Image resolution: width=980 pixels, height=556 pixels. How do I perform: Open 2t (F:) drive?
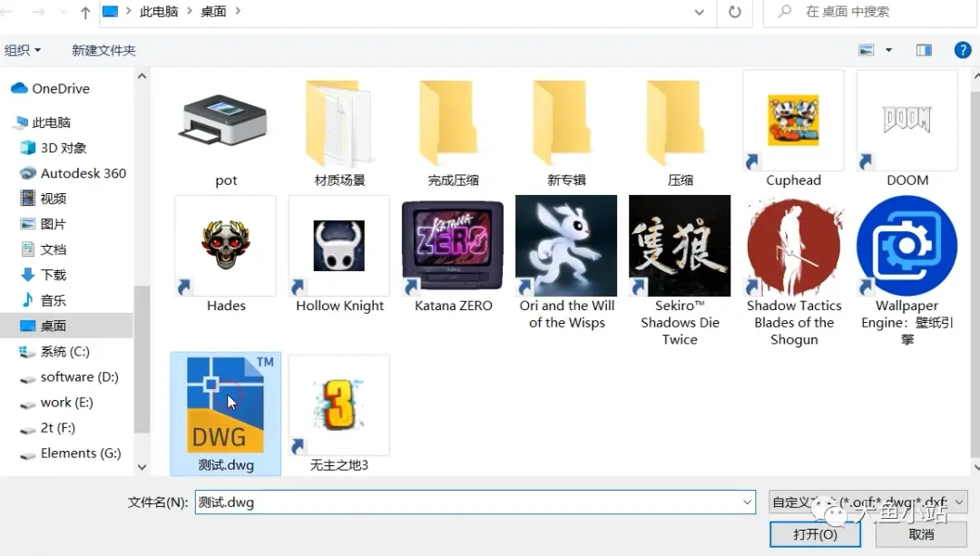(57, 428)
